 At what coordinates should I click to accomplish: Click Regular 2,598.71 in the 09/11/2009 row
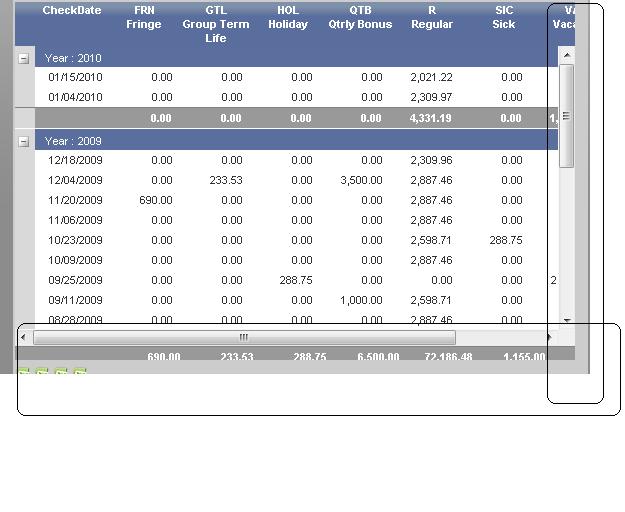[x=432, y=300]
